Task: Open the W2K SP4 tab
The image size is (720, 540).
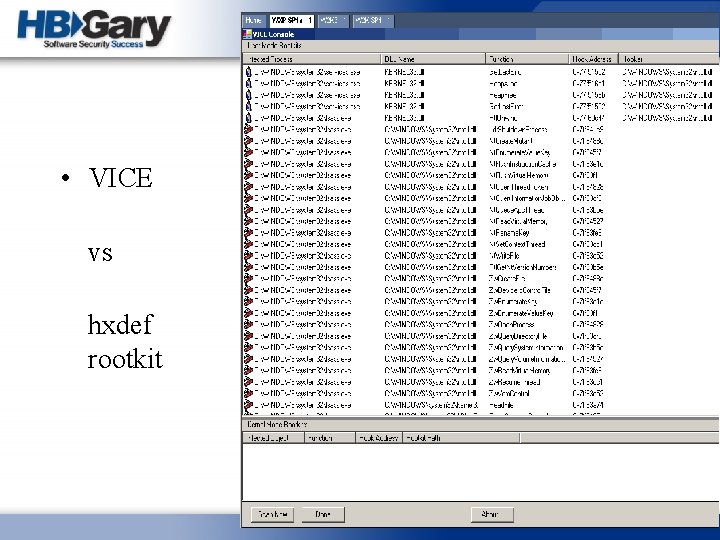Action: pos(373,21)
